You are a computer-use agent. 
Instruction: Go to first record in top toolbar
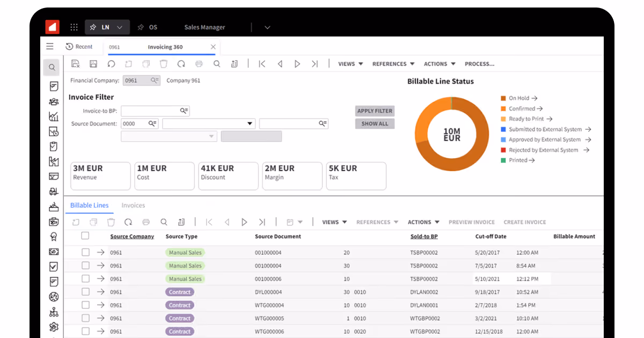click(262, 64)
